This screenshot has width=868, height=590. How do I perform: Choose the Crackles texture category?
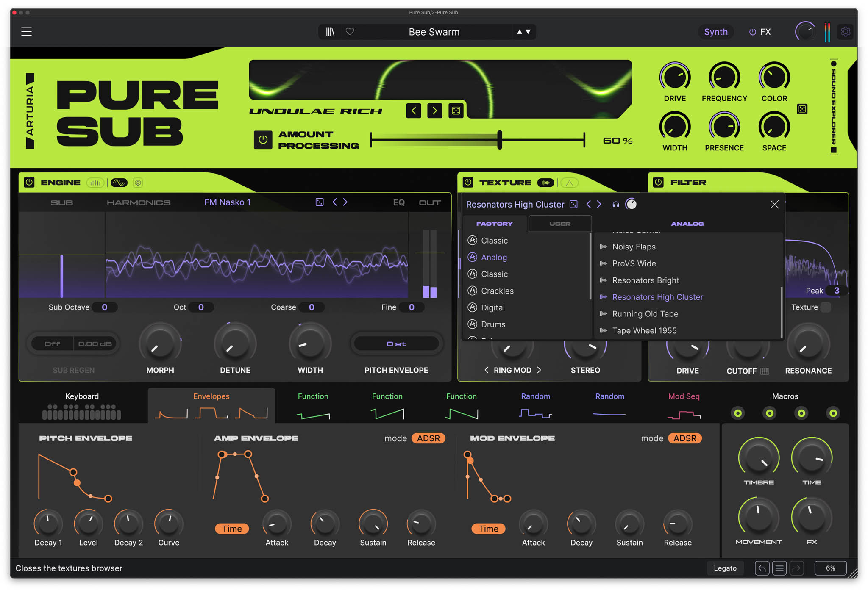(497, 291)
